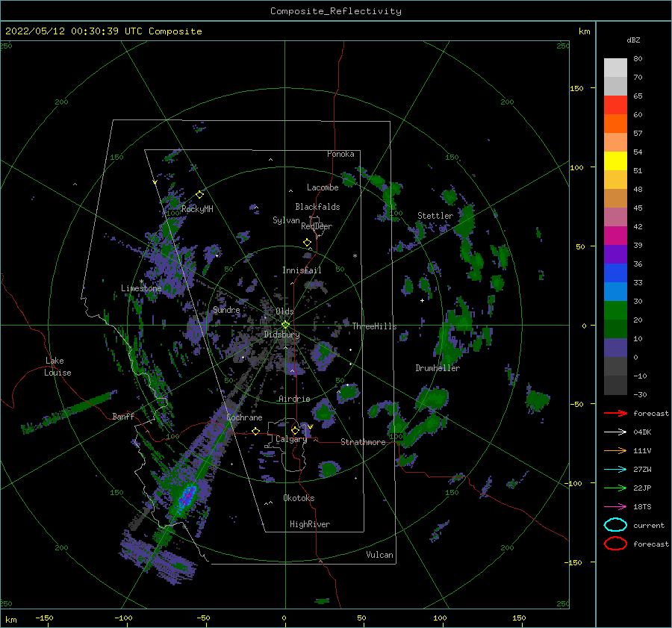Image resolution: width=672 pixels, height=628 pixels.
Task: Click the magenta 18TS arrow icon
Action: 615,507
